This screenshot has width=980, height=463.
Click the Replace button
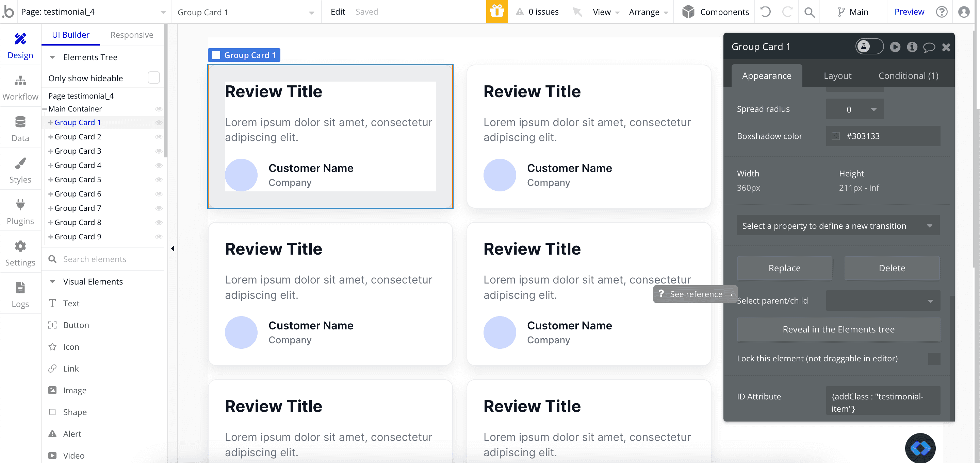point(784,268)
